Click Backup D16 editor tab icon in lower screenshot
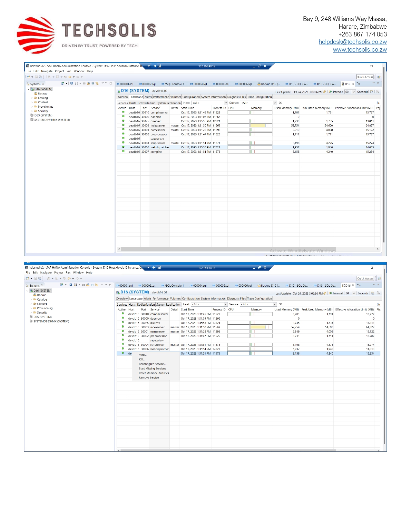The image size is (411, 532). point(259,286)
